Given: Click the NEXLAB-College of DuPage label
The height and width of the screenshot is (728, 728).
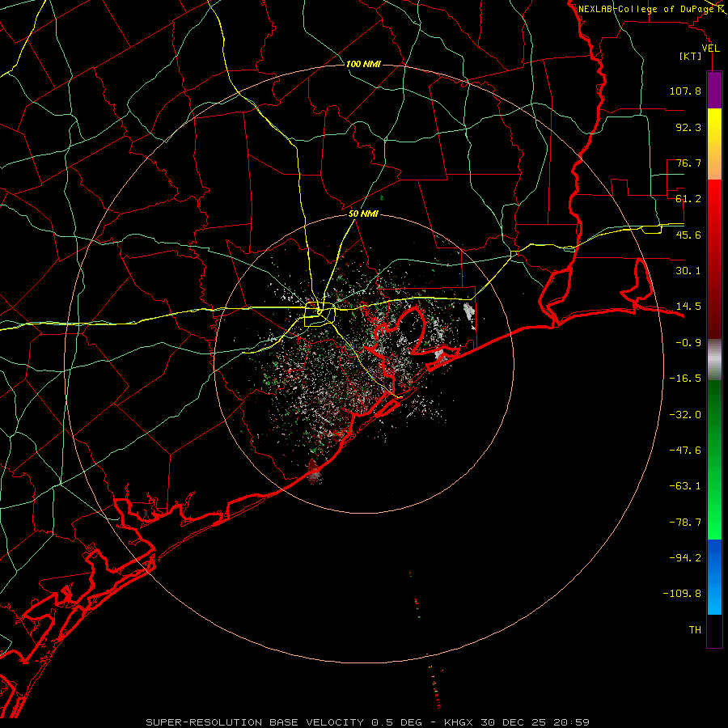Looking at the screenshot, I should 645,9.
